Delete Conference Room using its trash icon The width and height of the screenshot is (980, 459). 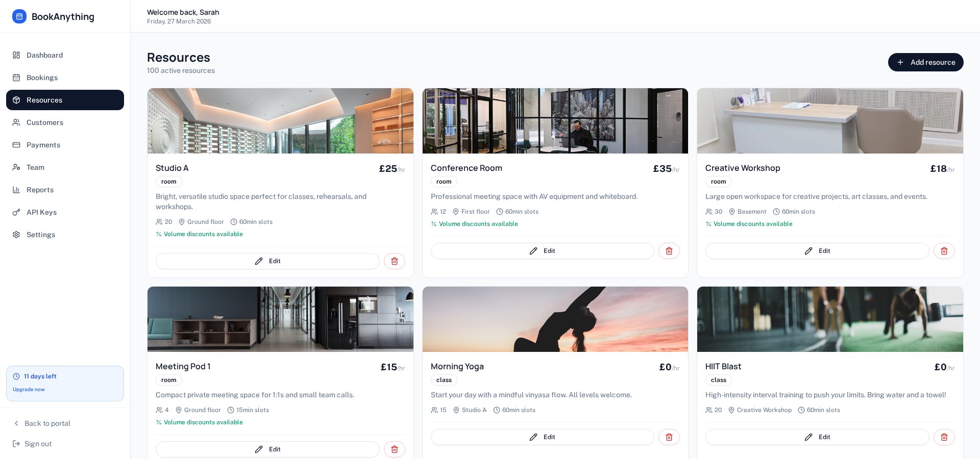[x=669, y=251]
